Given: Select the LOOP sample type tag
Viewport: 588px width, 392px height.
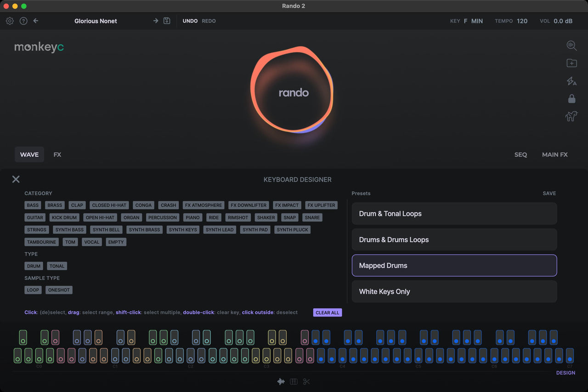Looking at the screenshot, I should tap(33, 290).
